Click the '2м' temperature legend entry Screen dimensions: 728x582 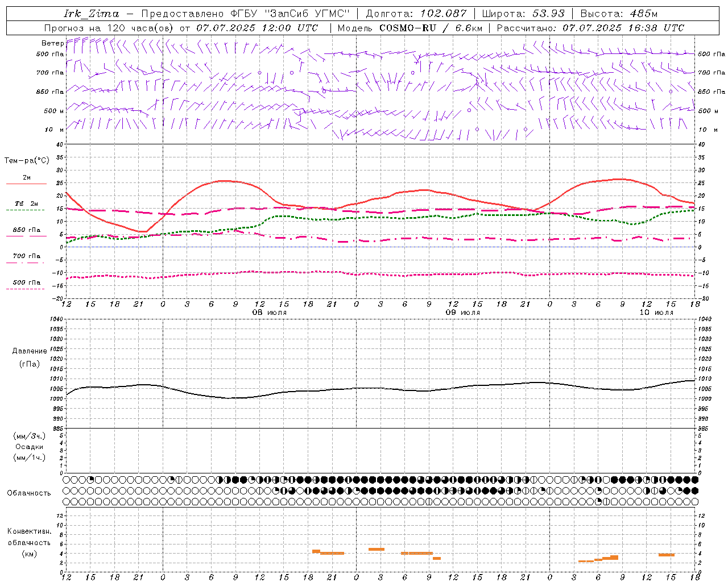pos(27,178)
